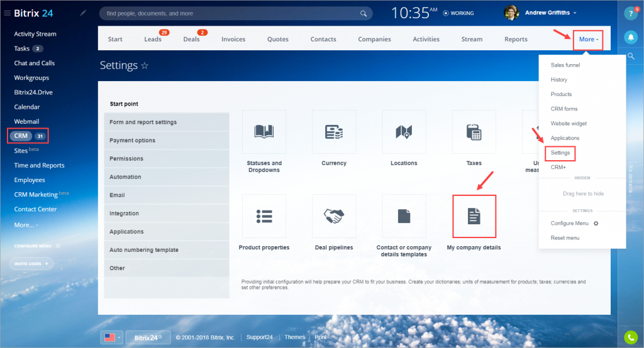Screen dimensions: 644x348
Task: Open the help question mark icon
Action: [x=631, y=14]
